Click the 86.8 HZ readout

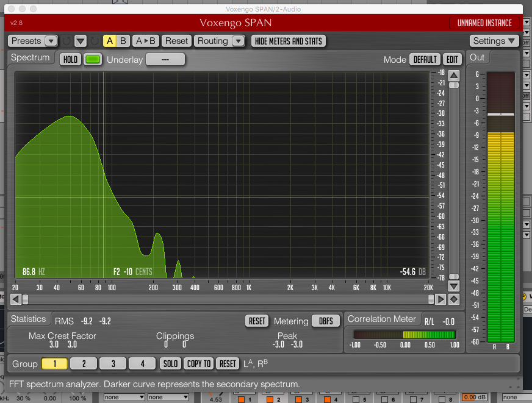tap(34, 272)
